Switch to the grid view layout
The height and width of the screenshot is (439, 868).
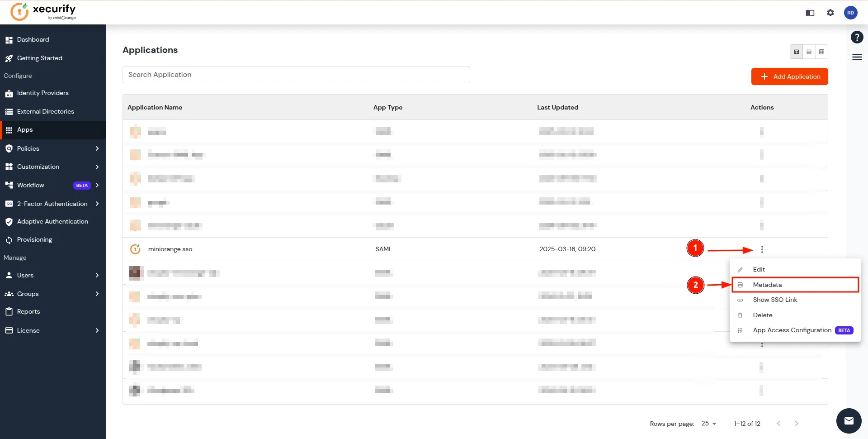821,52
